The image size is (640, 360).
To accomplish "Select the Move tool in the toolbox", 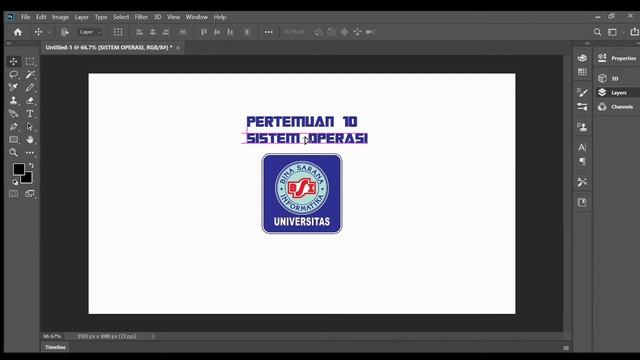I will [13, 61].
